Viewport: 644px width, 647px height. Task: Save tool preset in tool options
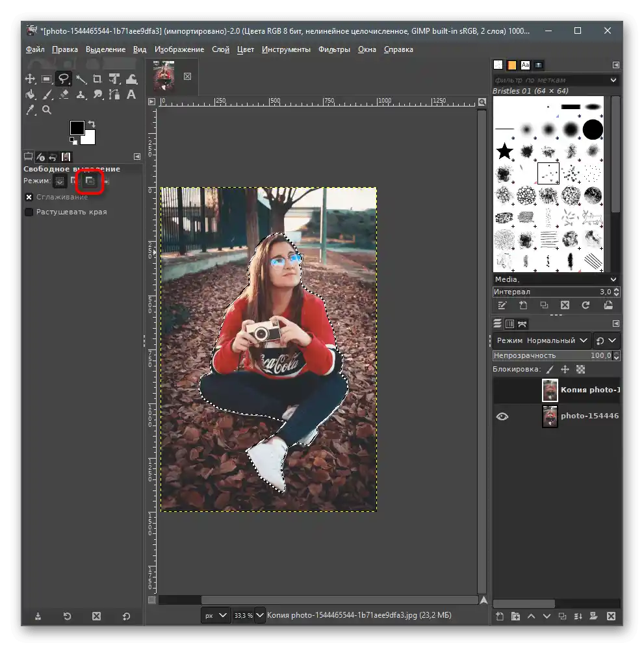38,616
